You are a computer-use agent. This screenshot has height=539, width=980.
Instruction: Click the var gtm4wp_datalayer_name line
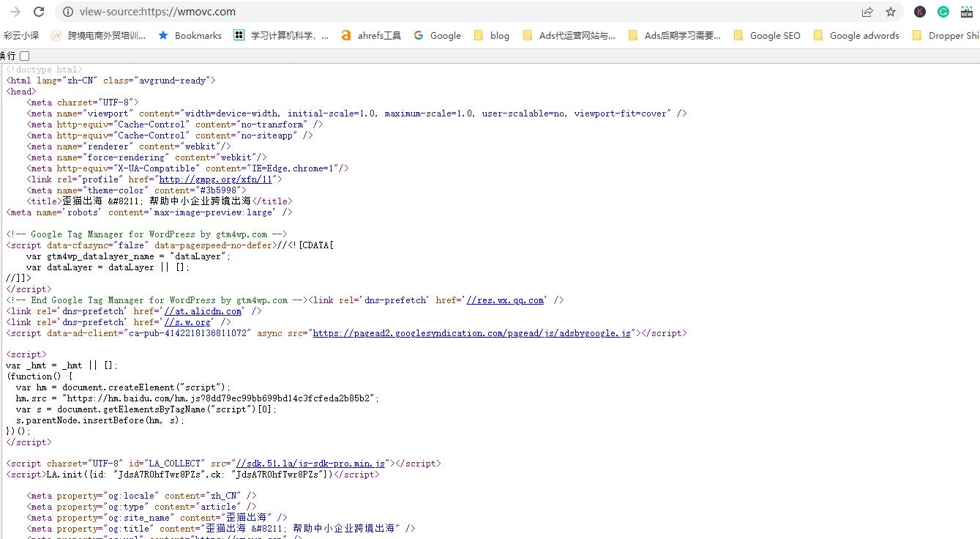(x=128, y=256)
